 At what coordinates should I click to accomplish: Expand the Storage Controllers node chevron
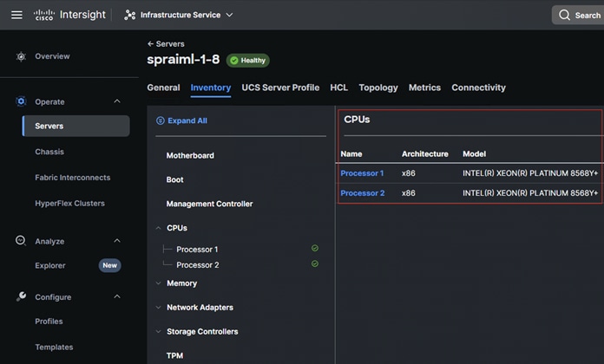coord(158,331)
